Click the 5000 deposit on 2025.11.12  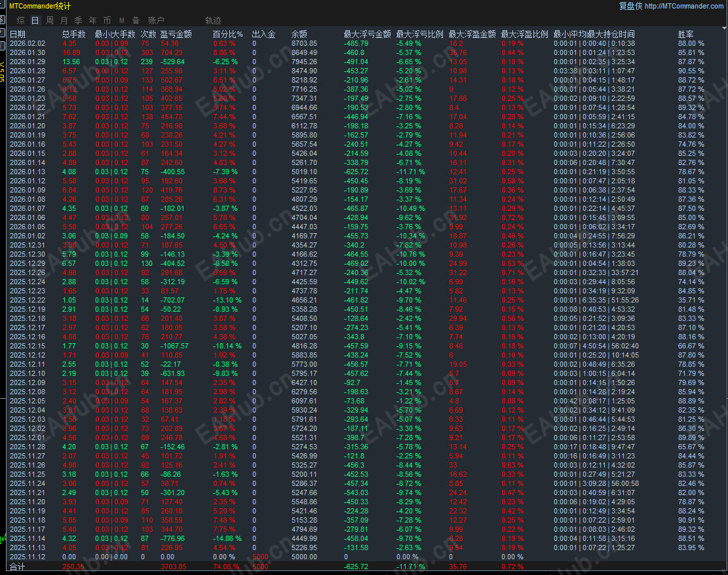(x=260, y=557)
